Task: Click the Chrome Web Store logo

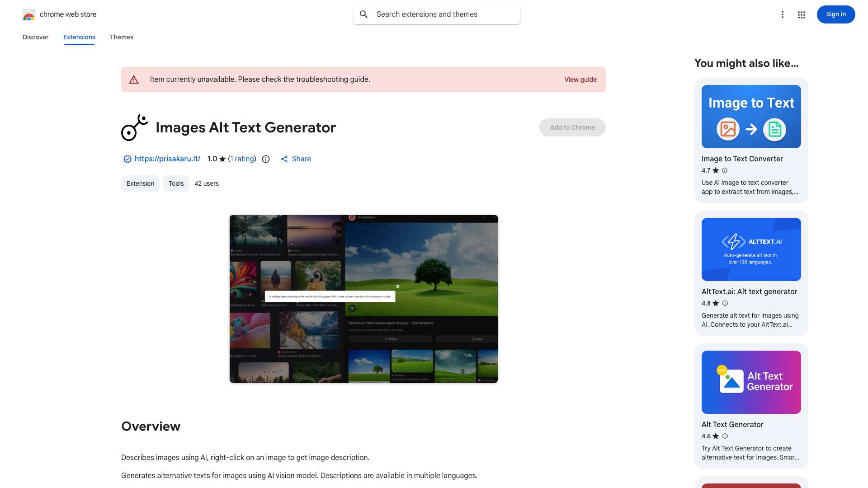Action: click(x=29, y=14)
